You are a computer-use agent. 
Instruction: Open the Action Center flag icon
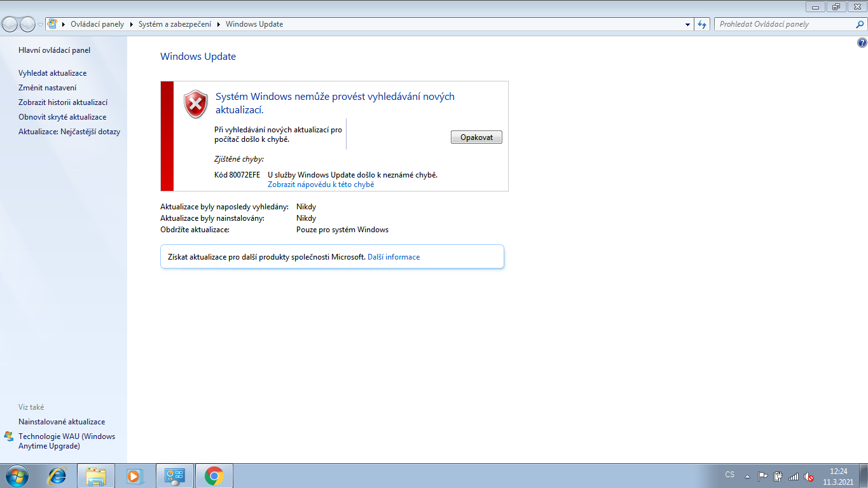point(763,476)
